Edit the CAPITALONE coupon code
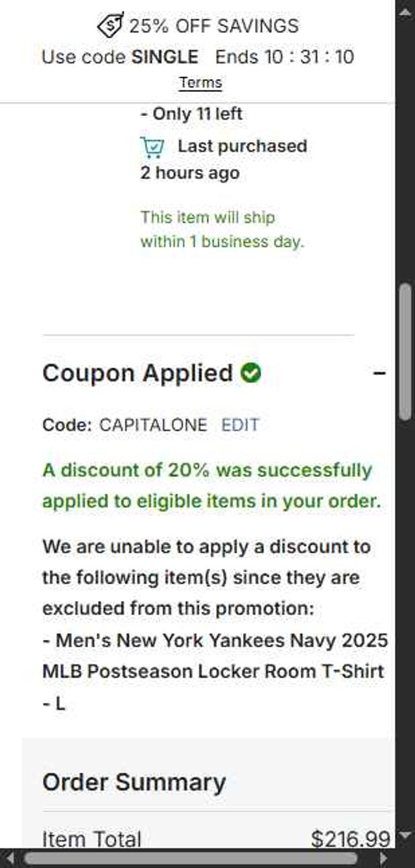 [x=240, y=425]
